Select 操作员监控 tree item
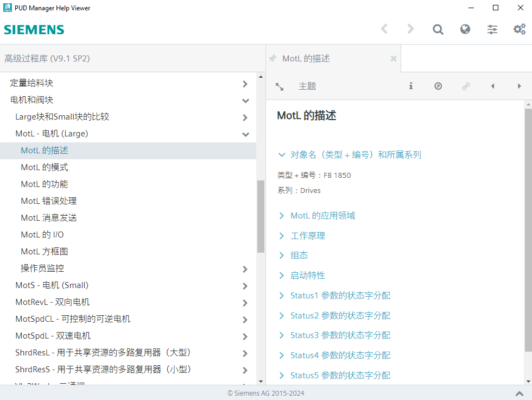Image resolution: width=532 pixels, height=400 pixels. [42, 268]
